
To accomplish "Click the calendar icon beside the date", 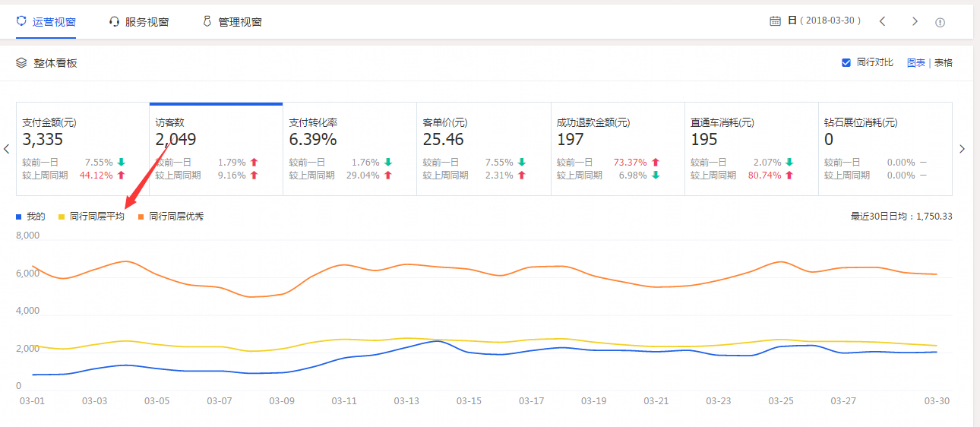I will coord(775,21).
